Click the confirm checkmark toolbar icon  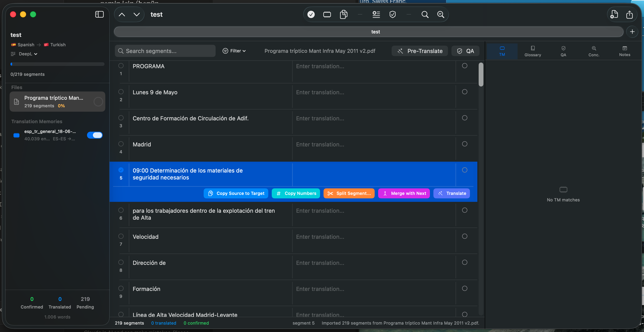[x=311, y=15]
